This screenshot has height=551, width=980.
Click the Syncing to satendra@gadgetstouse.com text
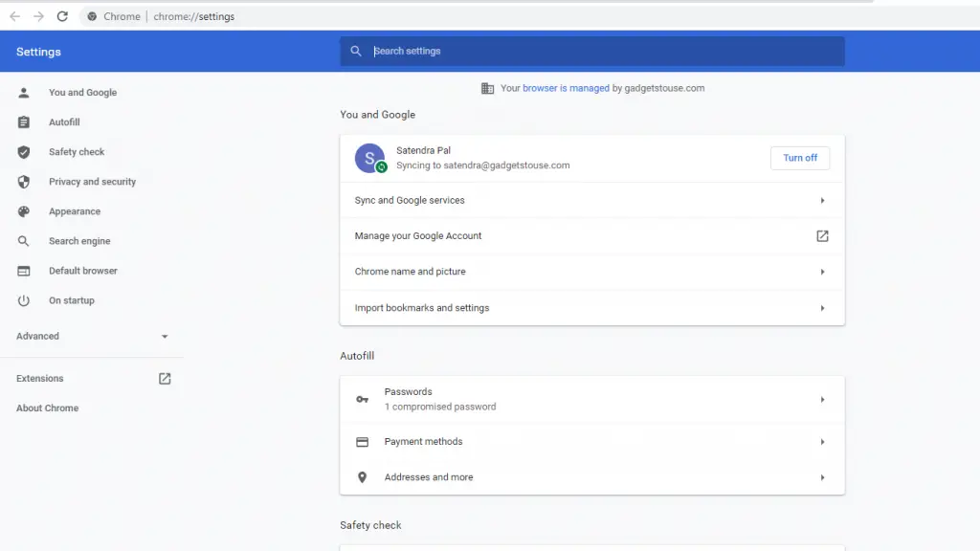[482, 165]
